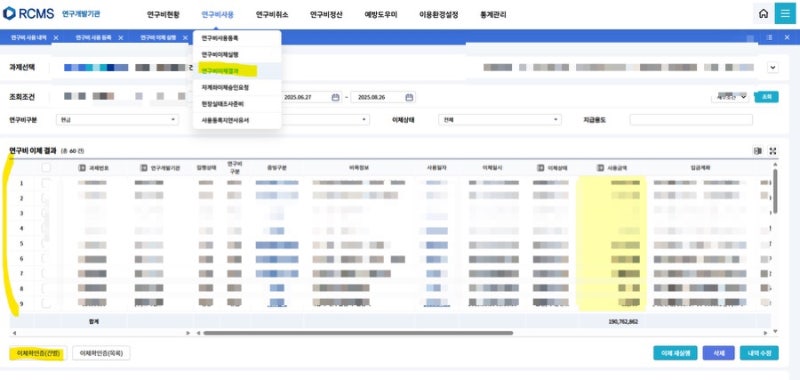Click the right arrow of the horizontal scrollbar
Image resolution: width=800 pixels, height=380 pixels.
tap(765, 333)
